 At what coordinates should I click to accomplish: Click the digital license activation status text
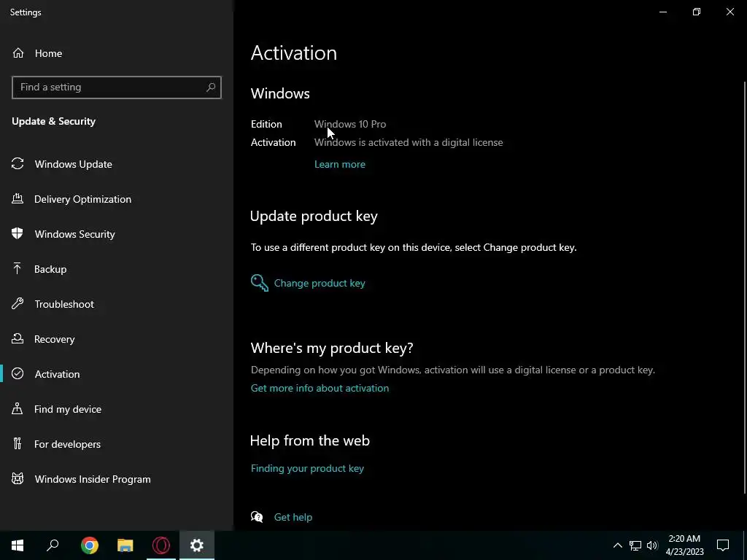pos(409,142)
